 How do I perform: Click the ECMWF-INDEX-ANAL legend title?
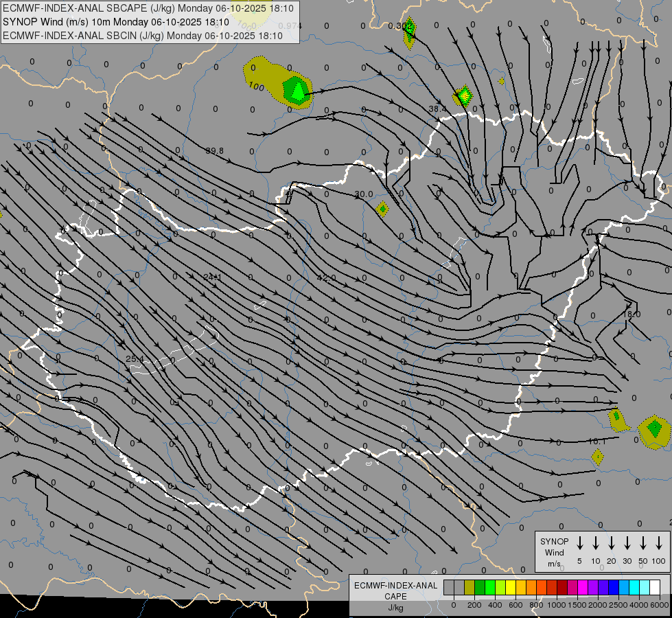pyautogui.click(x=395, y=586)
